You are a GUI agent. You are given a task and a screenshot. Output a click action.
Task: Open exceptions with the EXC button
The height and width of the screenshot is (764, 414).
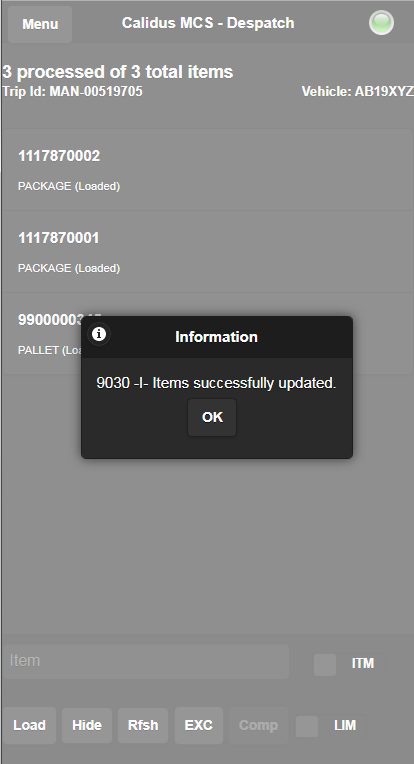[198, 725]
